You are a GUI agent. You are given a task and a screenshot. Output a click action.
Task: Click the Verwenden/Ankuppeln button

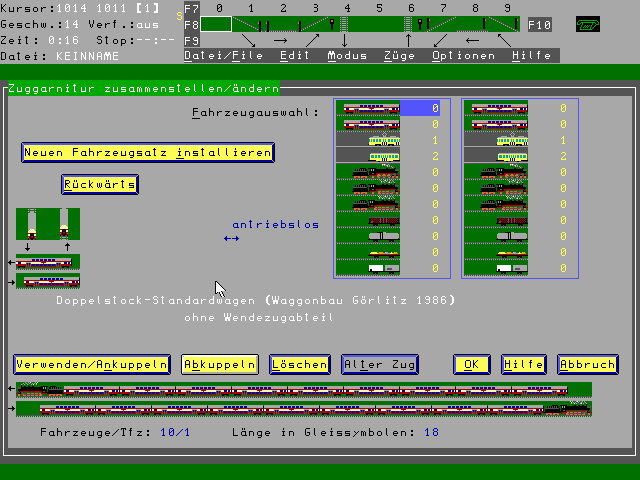(x=92, y=365)
